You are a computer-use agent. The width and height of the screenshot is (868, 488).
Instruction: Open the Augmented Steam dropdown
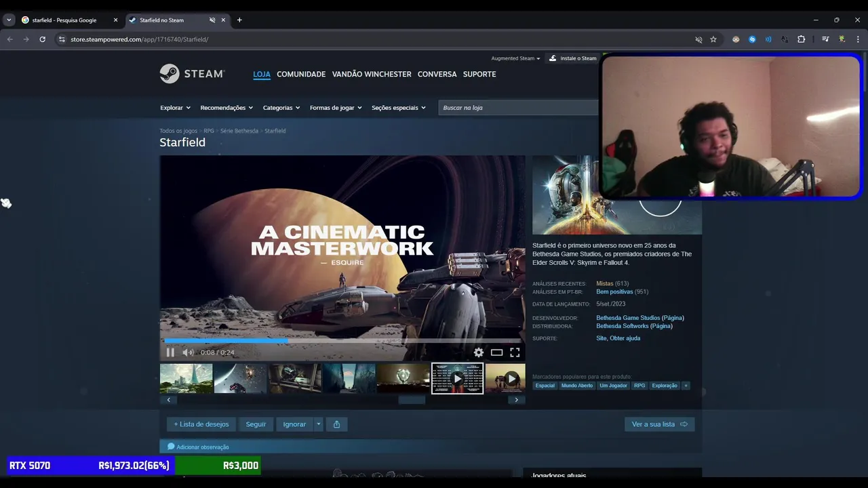tap(515, 58)
